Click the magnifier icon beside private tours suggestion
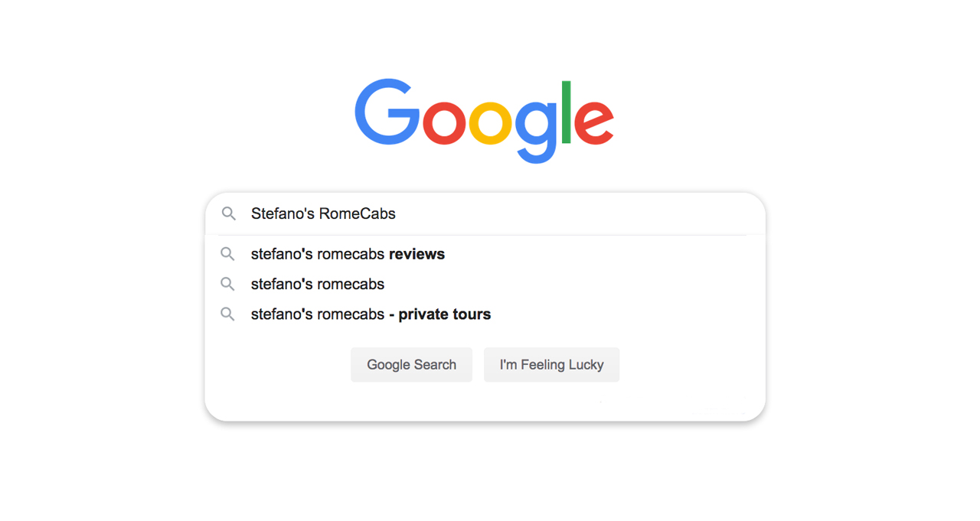This screenshot has height=521, width=980. click(x=227, y=314)
